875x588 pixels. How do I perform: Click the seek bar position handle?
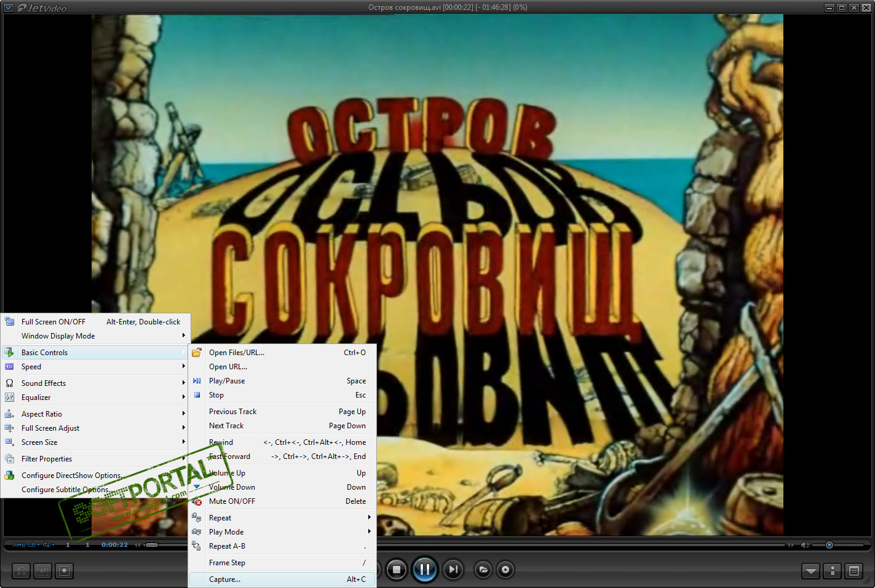click(152, 545)
